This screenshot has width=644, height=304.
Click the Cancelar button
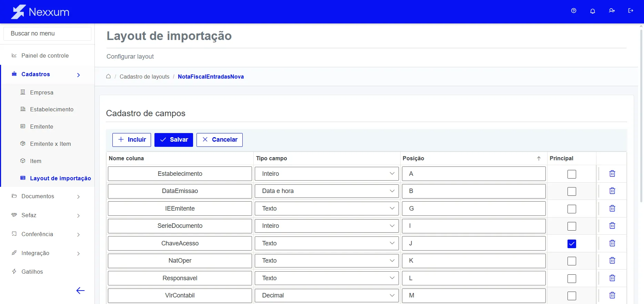220,140
